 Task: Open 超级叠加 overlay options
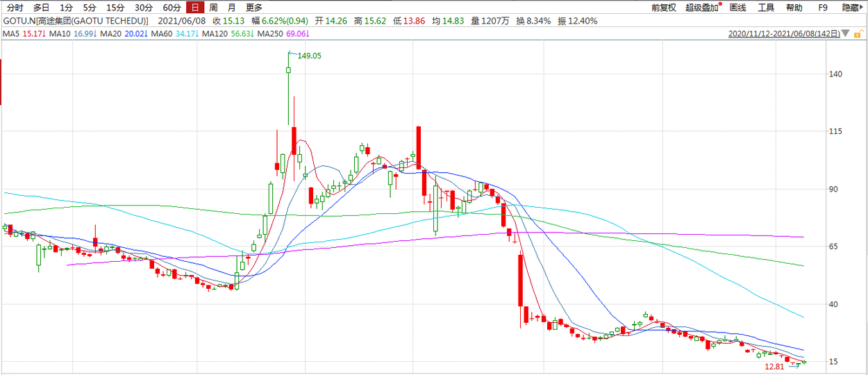(x=702, y=8)
